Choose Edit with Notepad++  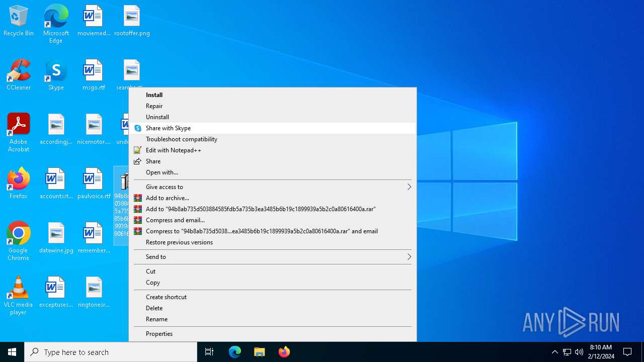[x=273, y=150]
